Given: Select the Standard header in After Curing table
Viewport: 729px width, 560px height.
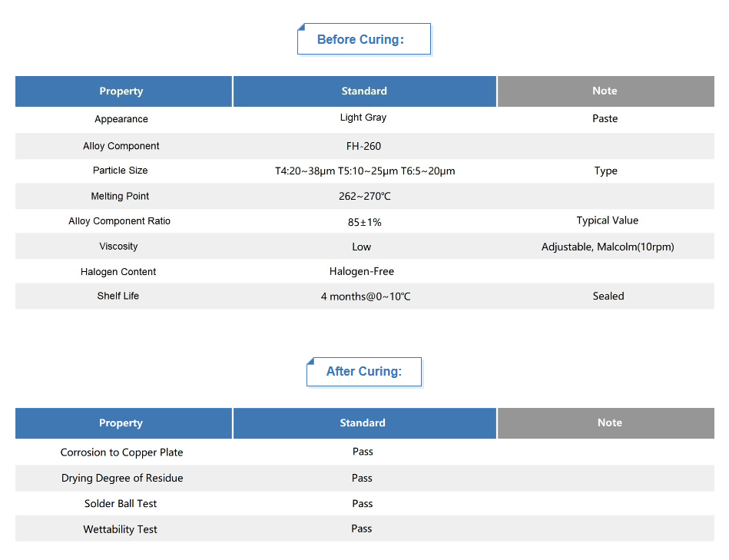Looking at the screenshot, I should (x=364, y=423).
